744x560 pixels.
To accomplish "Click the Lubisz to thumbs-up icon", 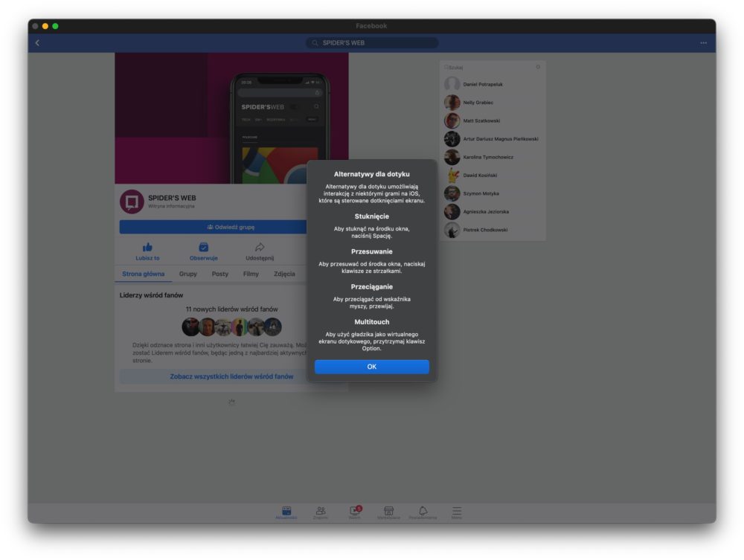I will point(147,247).
